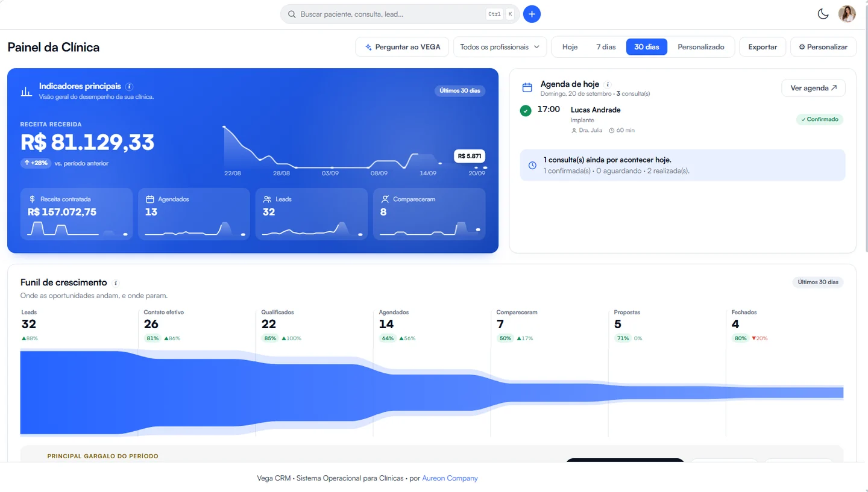Click person-check icon in Compareceram card
868x492 pixels.
(x=385, y=199)
